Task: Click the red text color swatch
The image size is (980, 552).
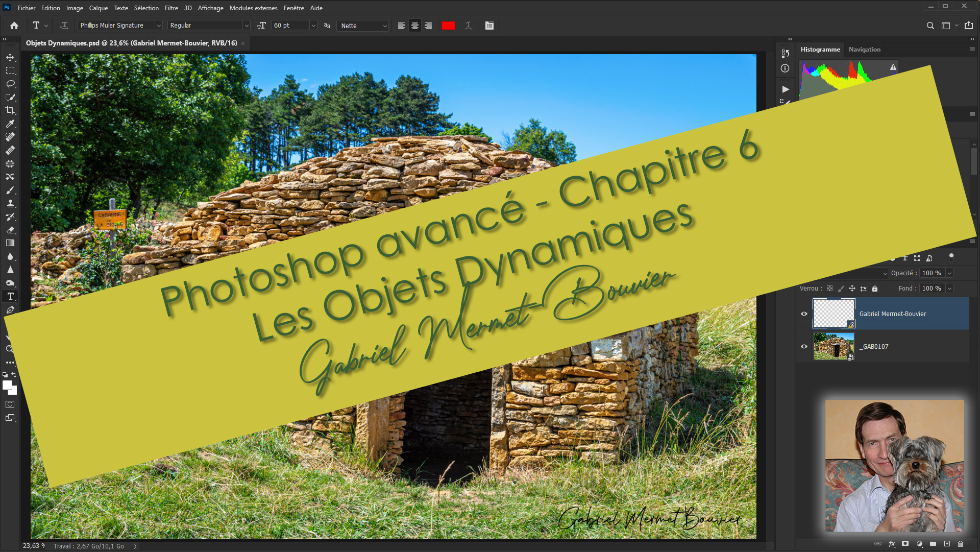Action: [448, 26]
